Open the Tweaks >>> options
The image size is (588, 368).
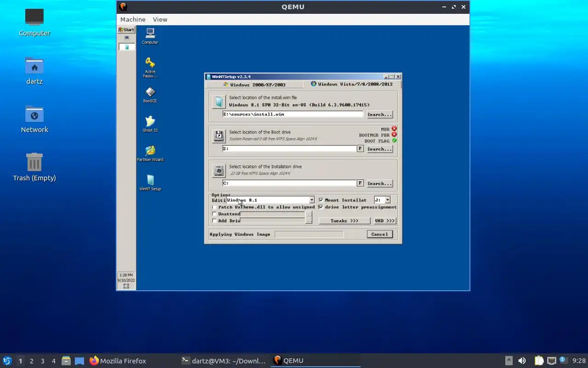(344, 221)
